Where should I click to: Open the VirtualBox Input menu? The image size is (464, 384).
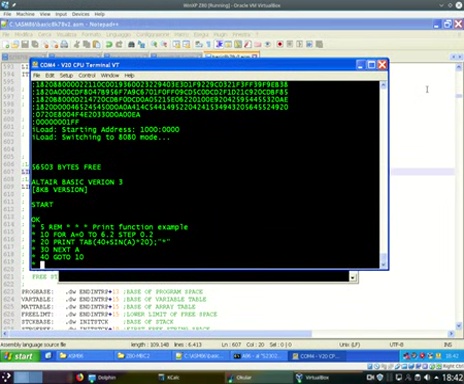(x=61, y=14)
